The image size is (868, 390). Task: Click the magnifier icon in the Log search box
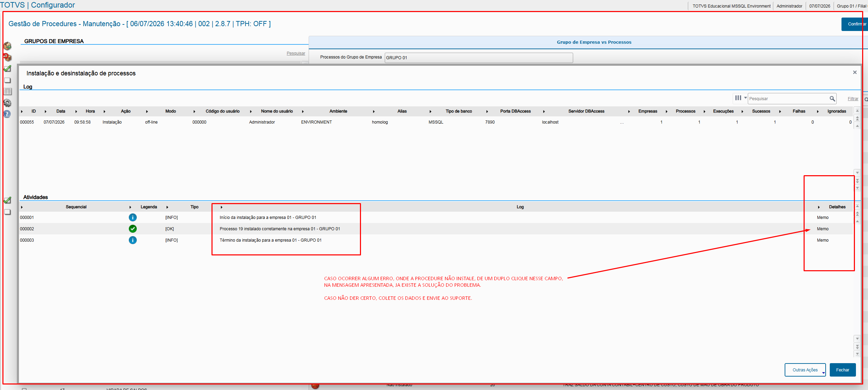pyautogui.click(x=832, y=99)
